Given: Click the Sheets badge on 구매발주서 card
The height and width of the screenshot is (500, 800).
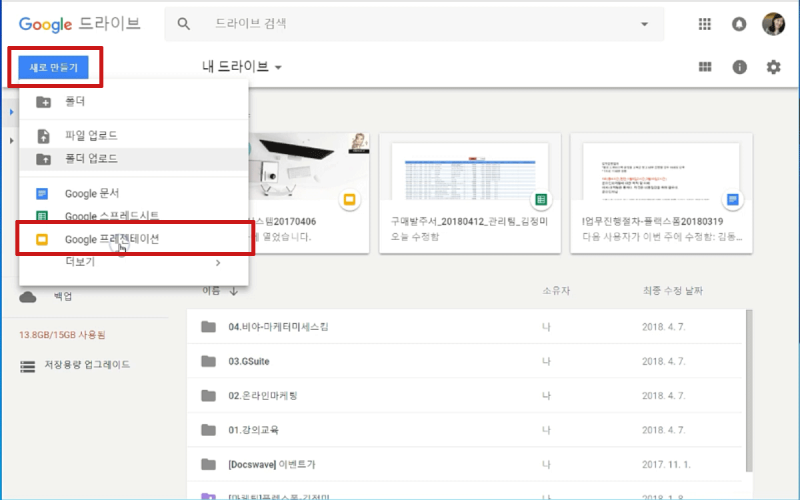Looking at the screenshot, I should [541, 199].
